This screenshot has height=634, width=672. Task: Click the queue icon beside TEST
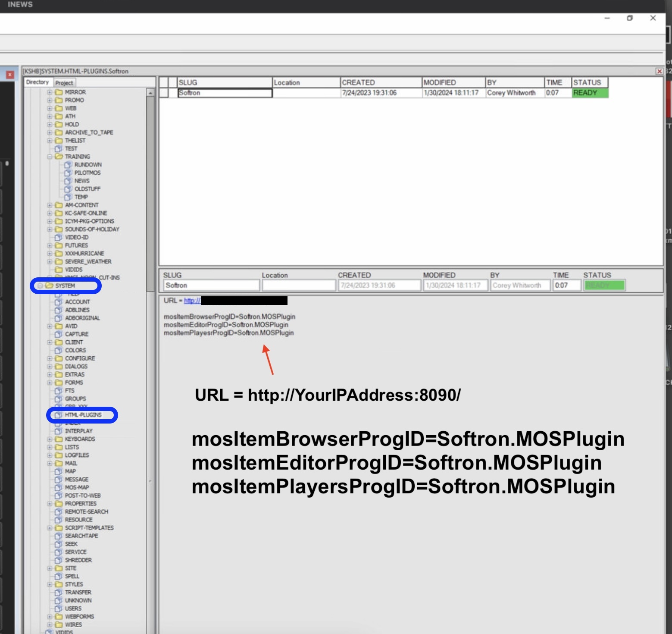pyautogui.click(x=59, y=148)
